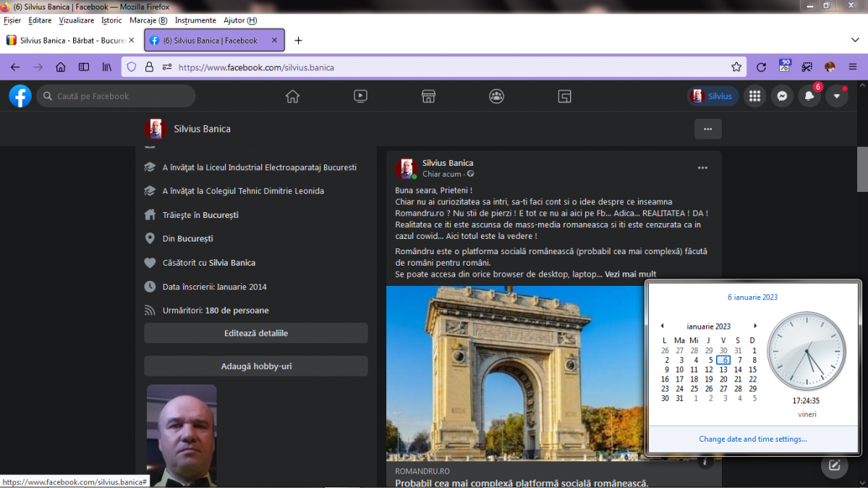
Task: Open the Facebook apps grid menu
Action: click(754, 96)
